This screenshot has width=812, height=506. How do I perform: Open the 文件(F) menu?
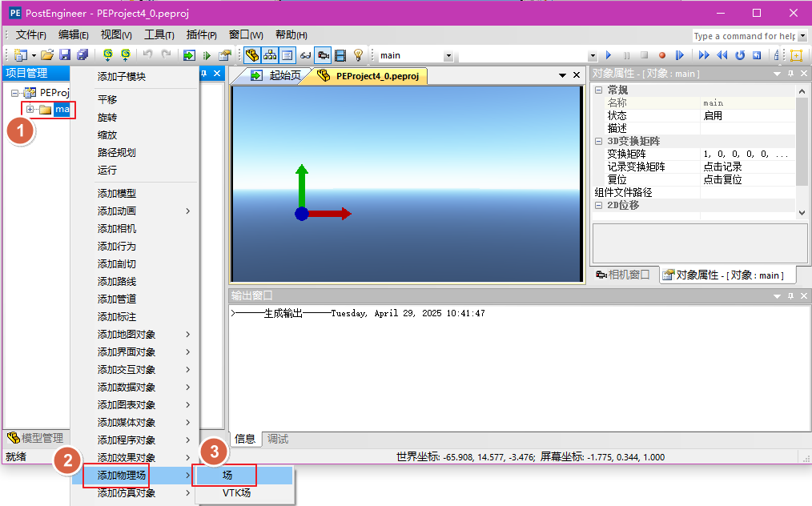coord(30,34)
